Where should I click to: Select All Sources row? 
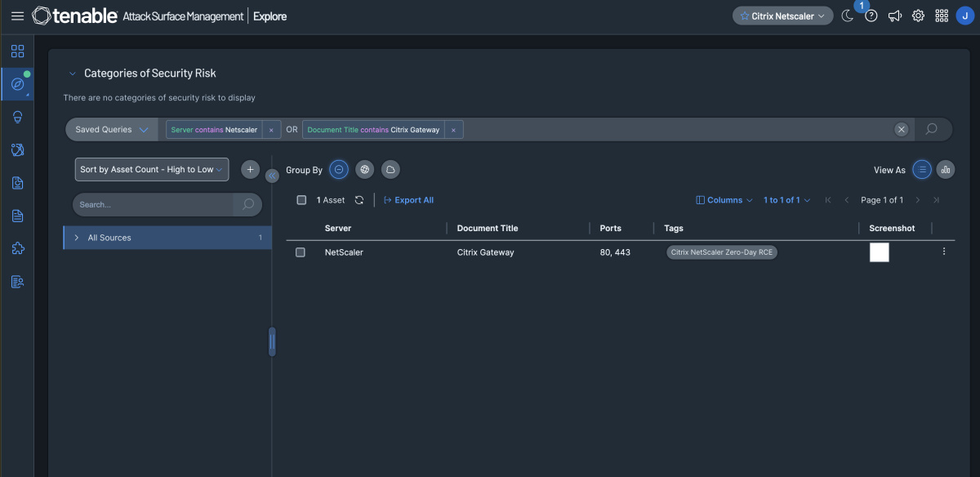[167, 238]
